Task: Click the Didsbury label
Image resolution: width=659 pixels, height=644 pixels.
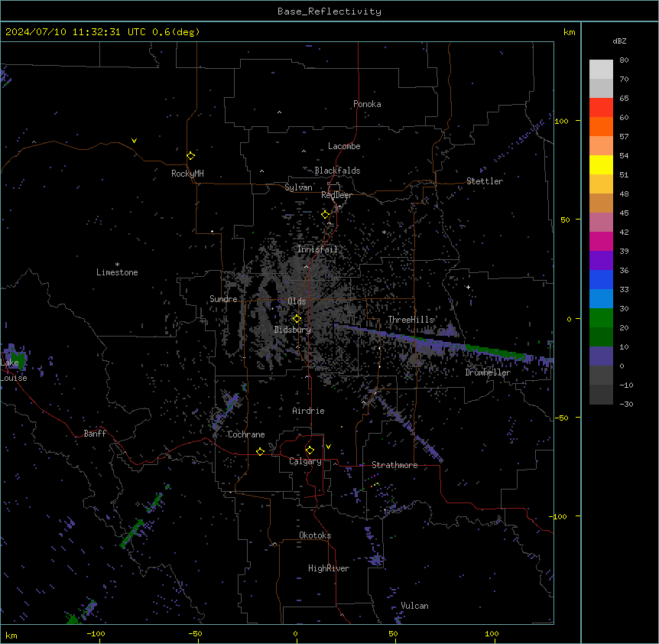Action: coord(293,330)
